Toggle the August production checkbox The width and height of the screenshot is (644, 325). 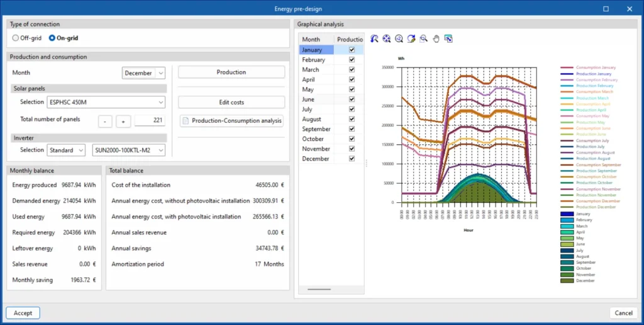click(352, 119)
